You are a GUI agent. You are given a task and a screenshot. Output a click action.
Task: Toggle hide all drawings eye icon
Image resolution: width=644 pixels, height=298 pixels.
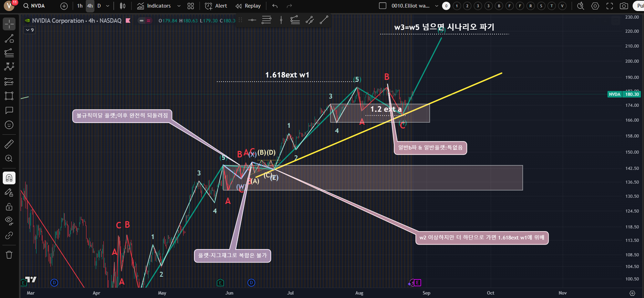tap(9, 220)
